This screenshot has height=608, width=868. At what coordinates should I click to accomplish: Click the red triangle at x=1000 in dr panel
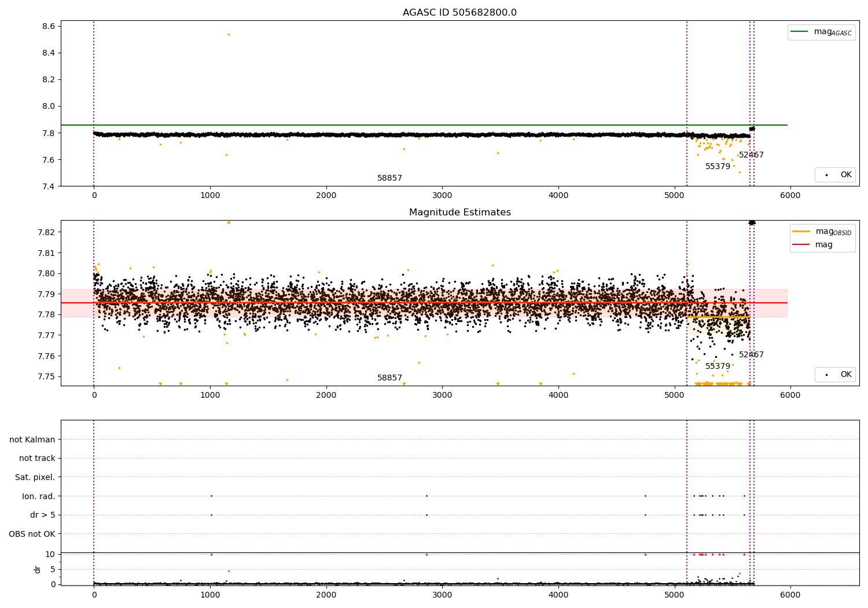pyautogui.click(x=211, y=554)
